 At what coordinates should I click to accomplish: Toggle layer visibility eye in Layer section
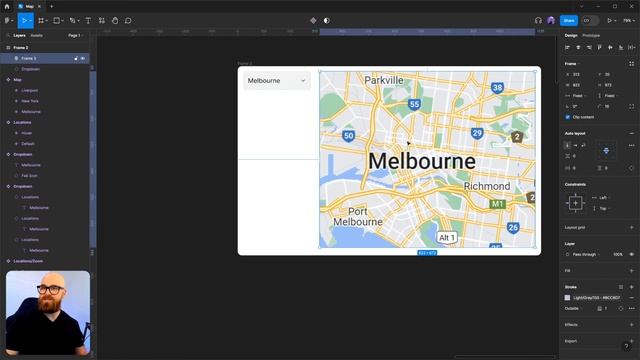coord(631,254)
